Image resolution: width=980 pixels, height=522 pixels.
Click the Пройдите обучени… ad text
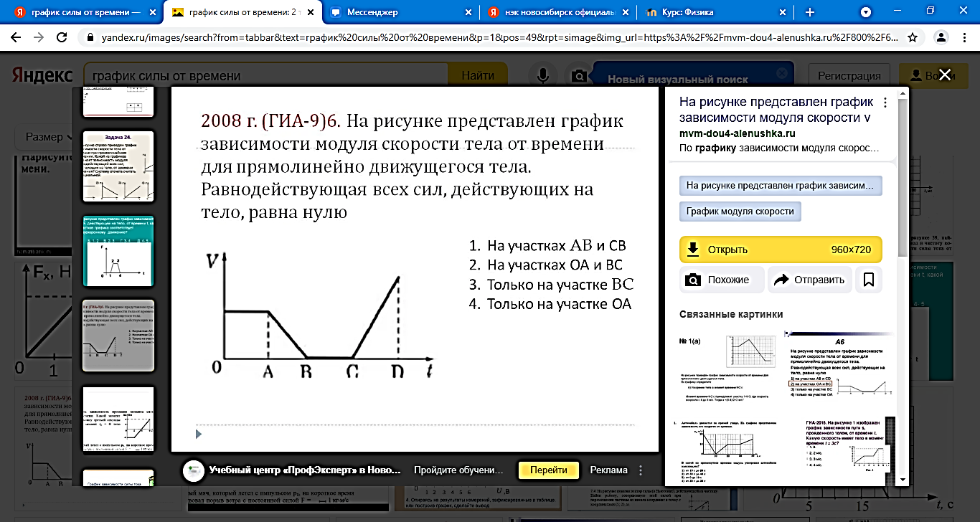(x=458, y=470)
